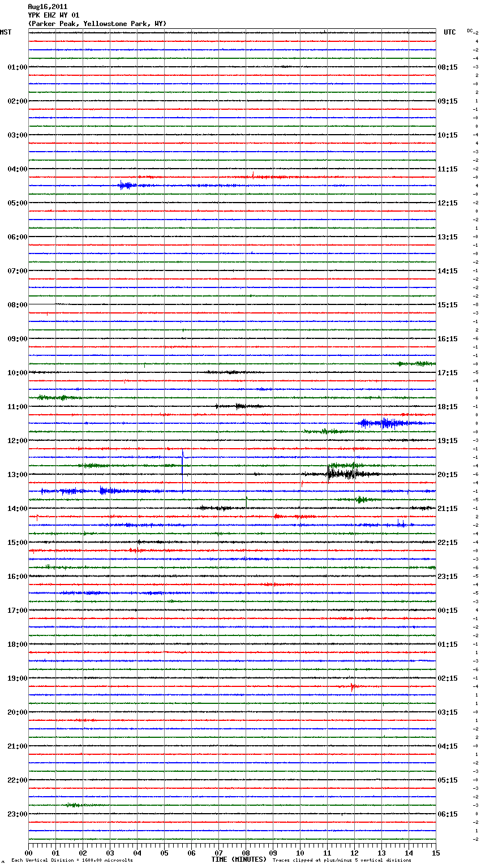The width and height of the screenshot is (481, 868).
Task: Select the 06:00 MST time label
Action: click(x=17, y=237)
